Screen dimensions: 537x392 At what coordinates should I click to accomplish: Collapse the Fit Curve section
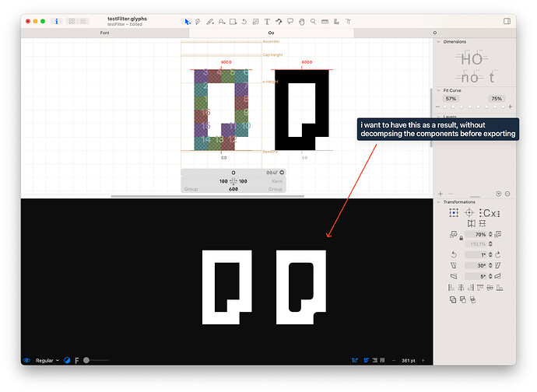click(438, 90)
